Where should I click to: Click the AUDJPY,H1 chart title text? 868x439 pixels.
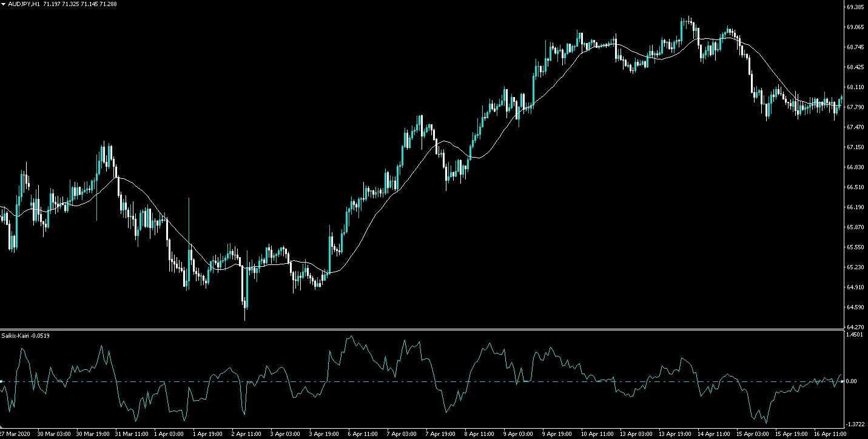point(24,4)
